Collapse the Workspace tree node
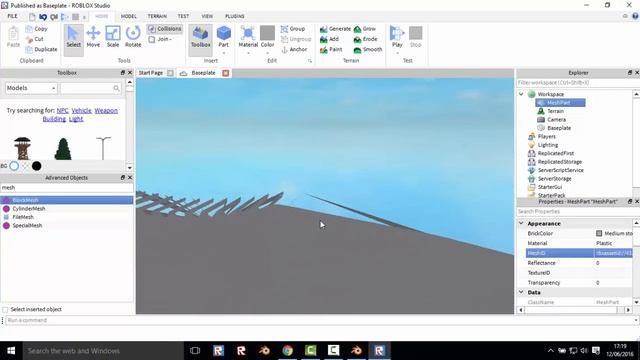Image resolution: width=640 pixels, height=360 pixels. 521,94
